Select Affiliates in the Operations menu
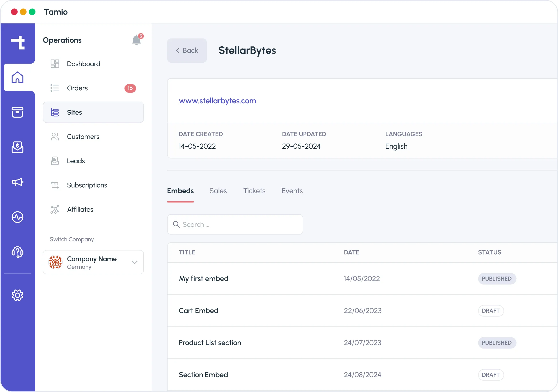This screenshot has height=392, width=558. pyautogui.click(x=80, y=209)
